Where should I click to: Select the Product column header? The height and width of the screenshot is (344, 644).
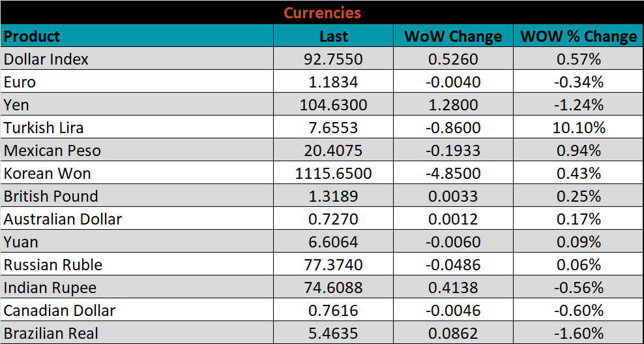pyautogui.click(x=32, y=36)
